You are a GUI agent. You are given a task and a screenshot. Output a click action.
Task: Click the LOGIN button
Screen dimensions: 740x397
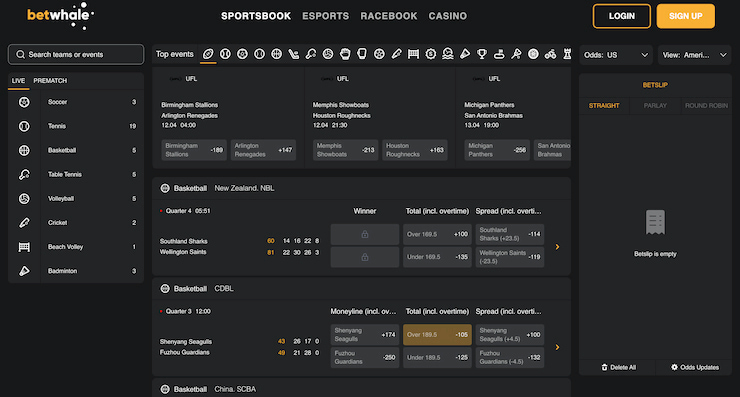tap(622, 16)
